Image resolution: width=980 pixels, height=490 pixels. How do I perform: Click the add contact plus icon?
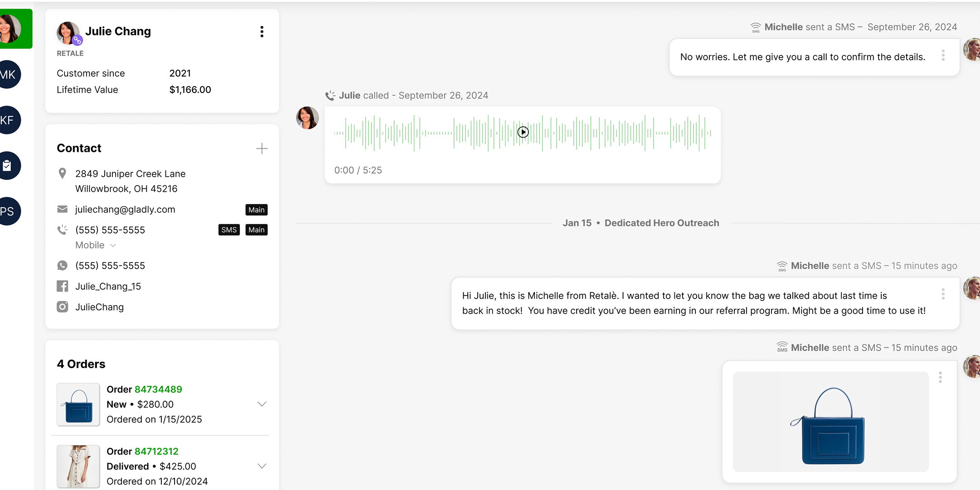pyautogui.click(x=262, y=149)
